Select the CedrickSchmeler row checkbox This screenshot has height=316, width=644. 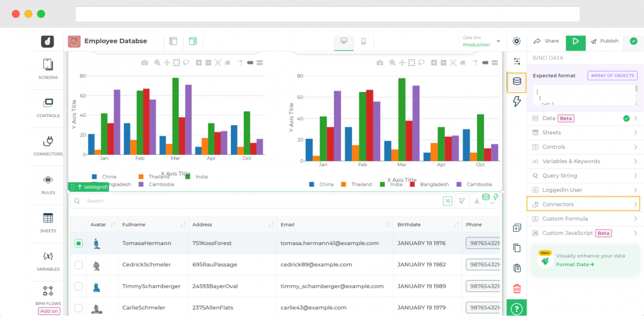[x=78, y=264]
